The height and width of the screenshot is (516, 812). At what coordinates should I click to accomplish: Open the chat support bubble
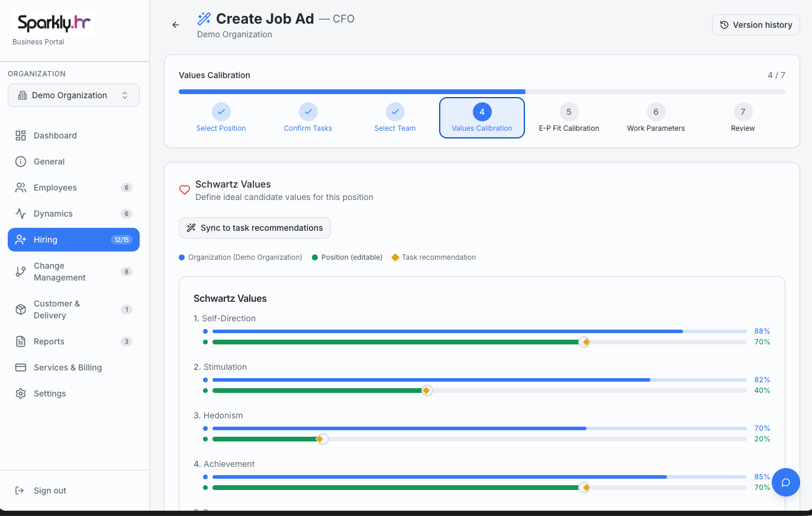click(x=786, y=482)
